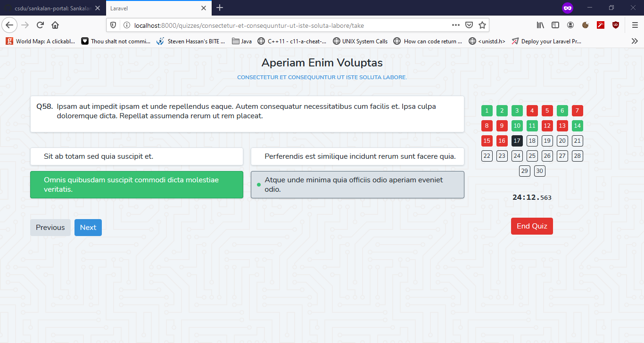The width and height of the screenshot is (644, 343).
Task: Open Steven Hassan's BITE bookmark
Action: click(191, 41)
